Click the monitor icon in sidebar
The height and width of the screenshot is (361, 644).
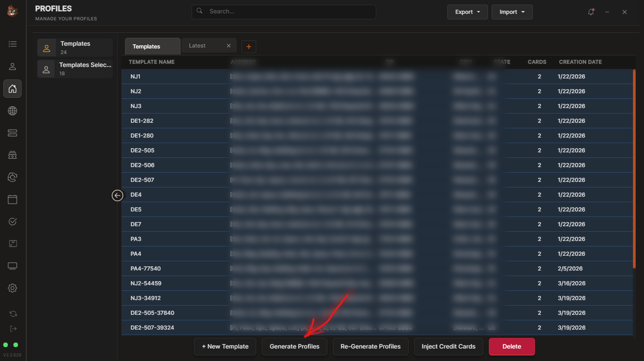[x=12, y=266]
